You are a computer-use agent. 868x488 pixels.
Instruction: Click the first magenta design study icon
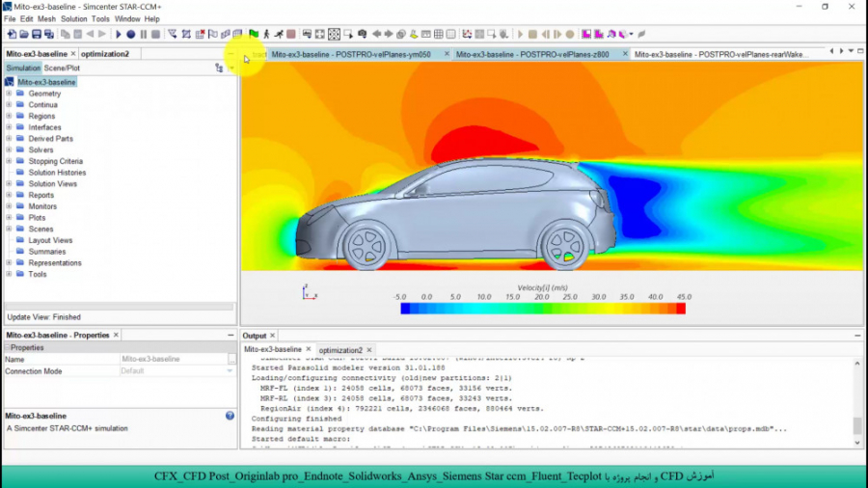pos(586,35)
